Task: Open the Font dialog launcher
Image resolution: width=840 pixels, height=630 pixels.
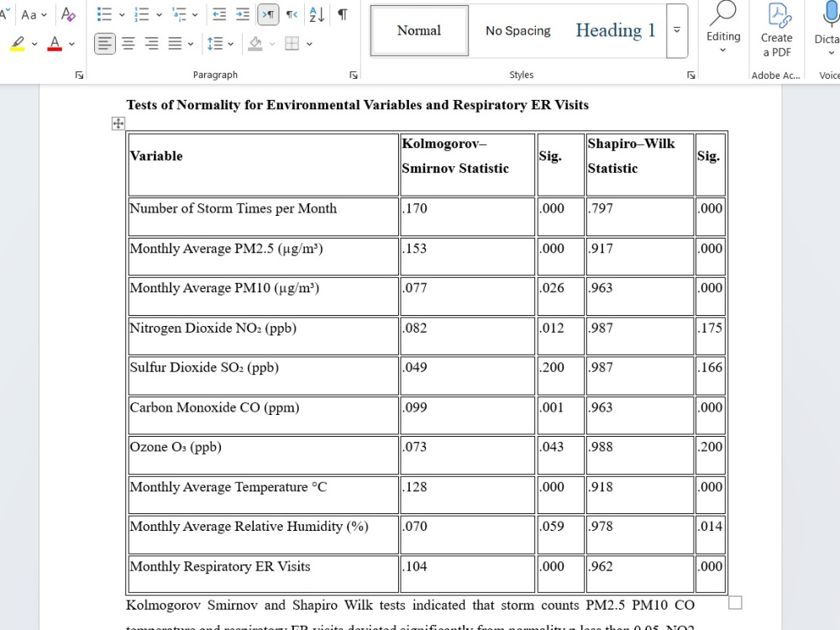Action: [x=79, y=76]
